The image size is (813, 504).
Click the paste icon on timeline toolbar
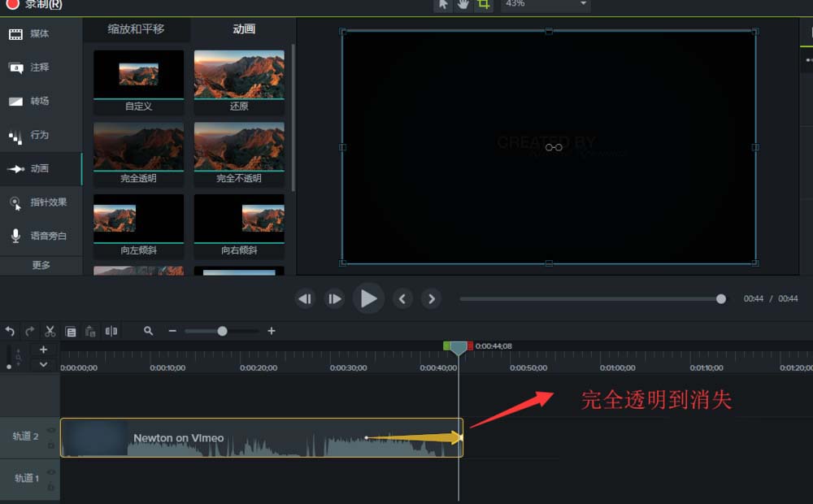(x=90, y=331)
